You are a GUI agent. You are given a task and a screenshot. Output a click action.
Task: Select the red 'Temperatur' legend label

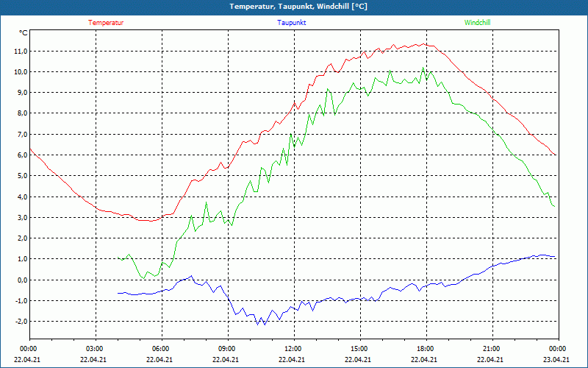point(106,23)
